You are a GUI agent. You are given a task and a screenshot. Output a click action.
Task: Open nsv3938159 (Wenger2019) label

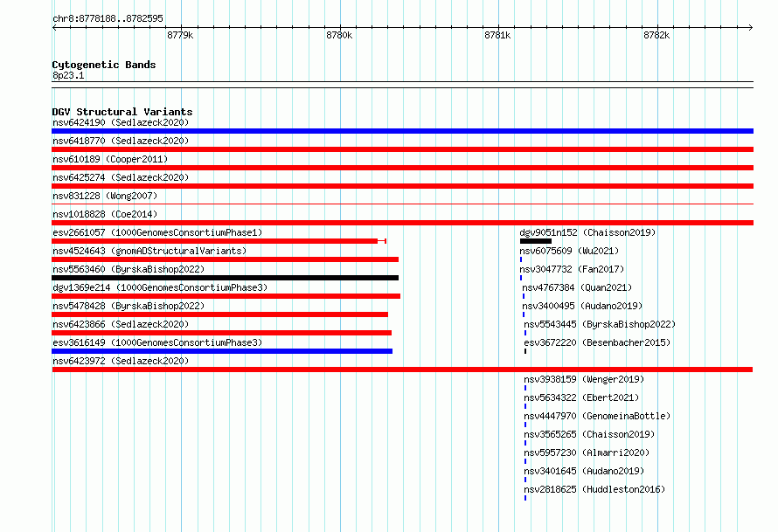(x=584, y=379)
